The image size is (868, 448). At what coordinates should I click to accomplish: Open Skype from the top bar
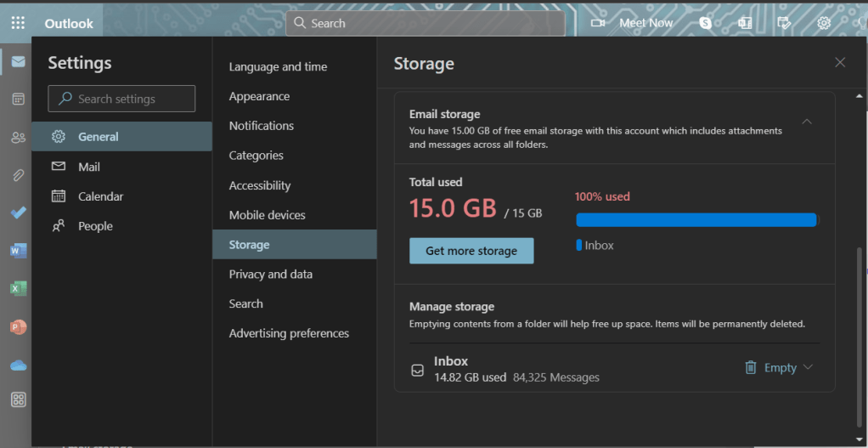coord(705,23)
